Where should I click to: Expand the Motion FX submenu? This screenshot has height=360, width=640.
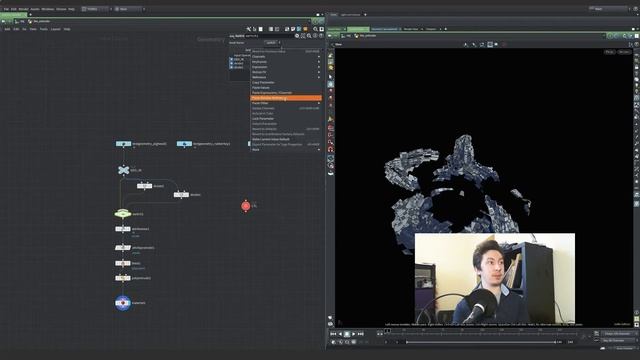286,72
